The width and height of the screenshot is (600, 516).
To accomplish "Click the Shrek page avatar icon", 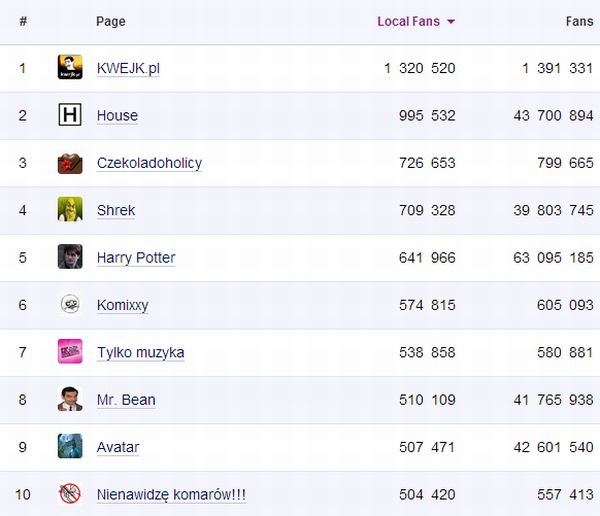I will (70, 210).
